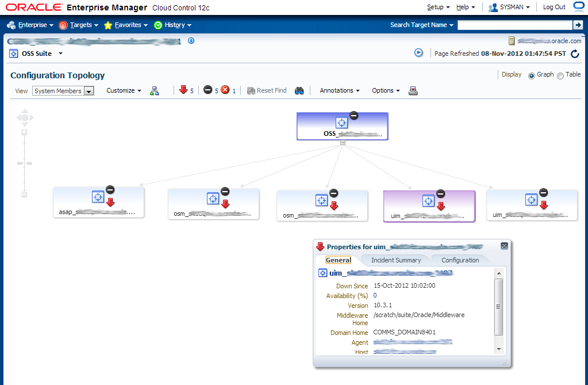The width and height of the screenshot is (588, 385).
Task: Click the red critical incidents filter icon
Action: [x=225, y=89]
